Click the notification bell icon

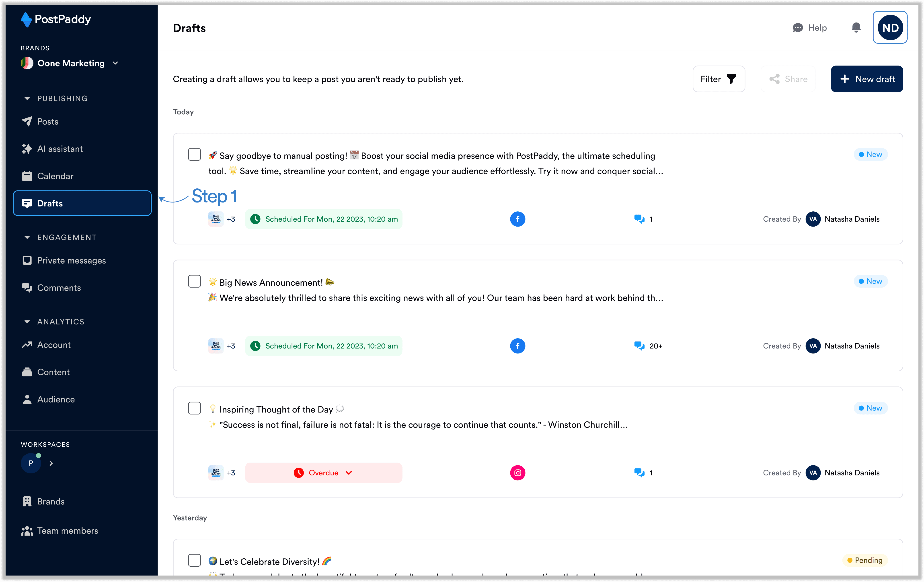[856, 28]
